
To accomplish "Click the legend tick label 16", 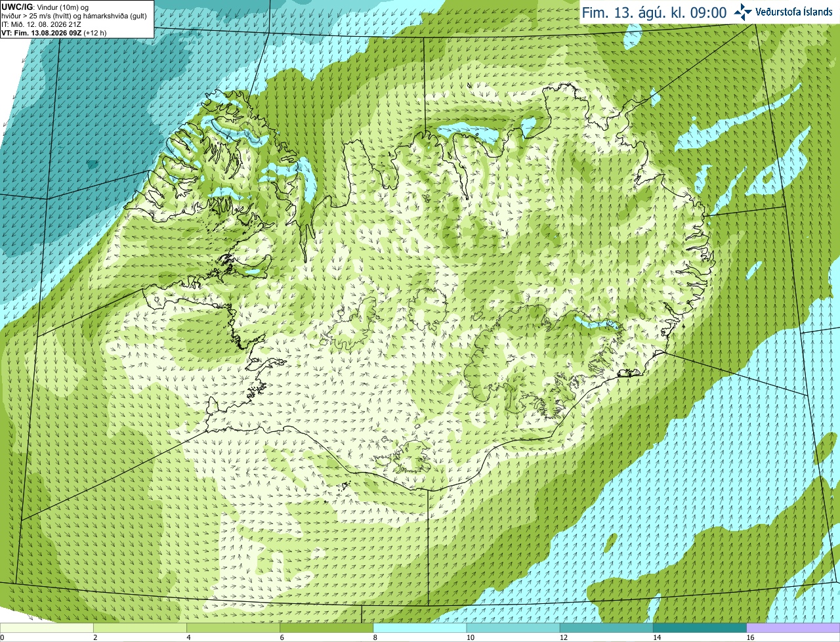I will tap(750, 637).
